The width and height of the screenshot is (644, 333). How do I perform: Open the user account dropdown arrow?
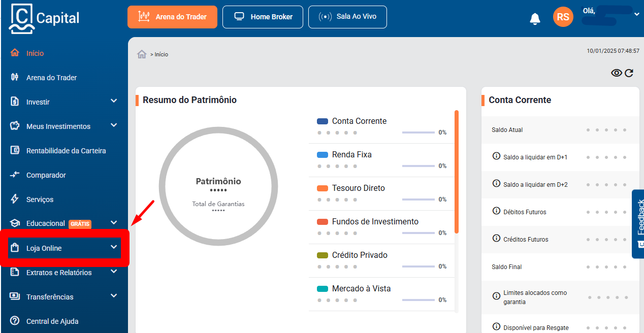(x=637, y=15)
